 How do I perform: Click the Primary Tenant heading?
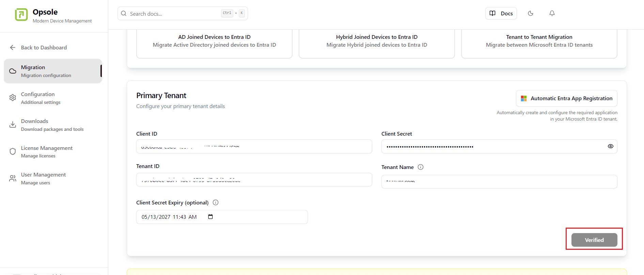click(x=161, y=95)
